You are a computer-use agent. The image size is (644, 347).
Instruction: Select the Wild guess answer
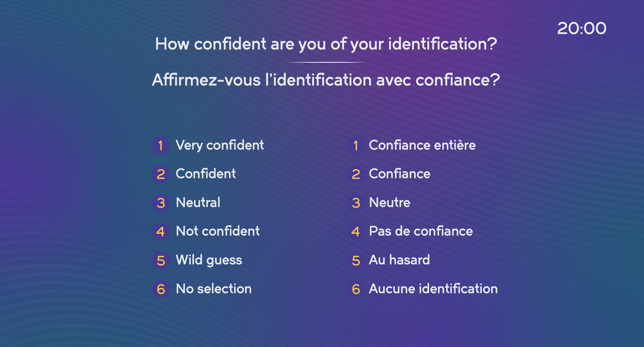point(209,260)
